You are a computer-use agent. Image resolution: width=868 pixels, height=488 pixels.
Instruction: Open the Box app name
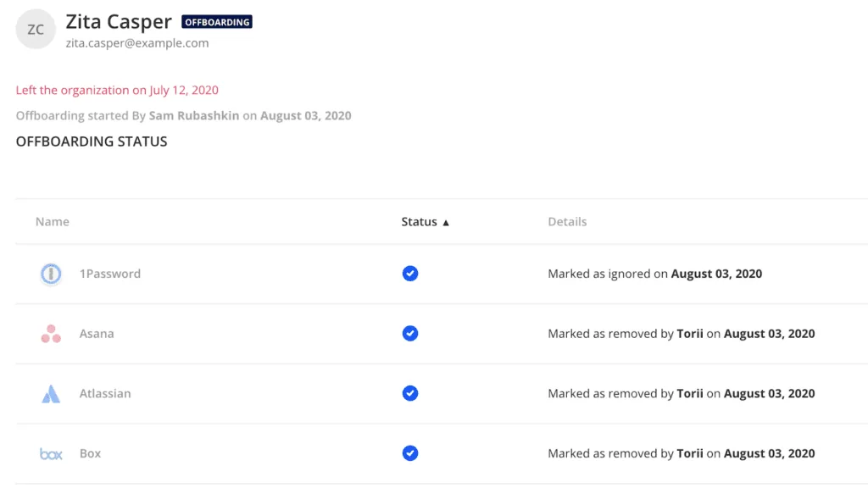(90, 453)
